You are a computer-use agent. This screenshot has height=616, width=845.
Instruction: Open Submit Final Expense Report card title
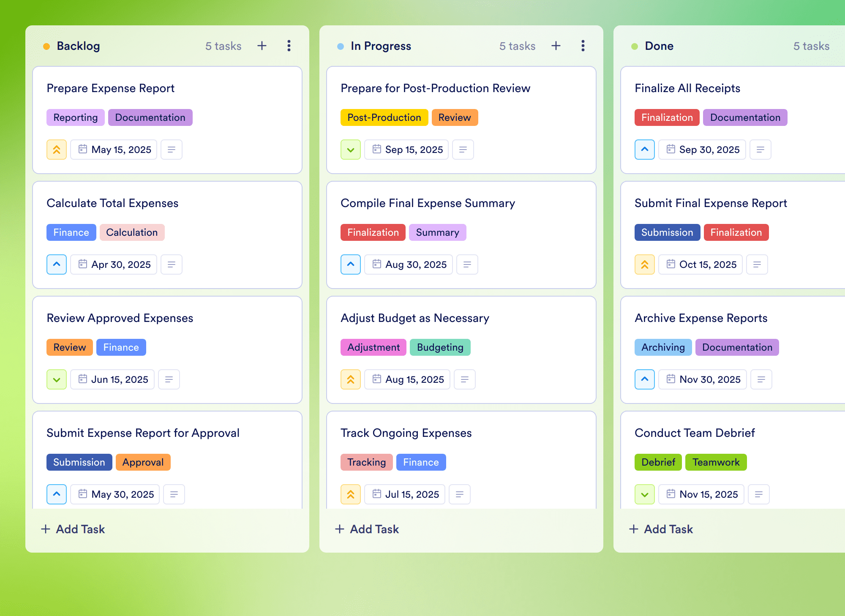(x=711, y=203)
